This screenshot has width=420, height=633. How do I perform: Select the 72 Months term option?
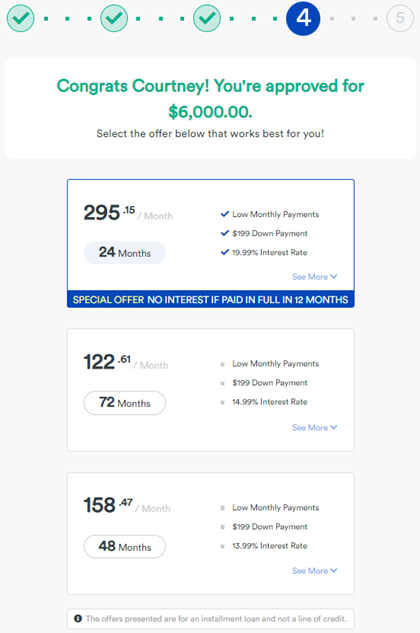(x=124, y=402)
